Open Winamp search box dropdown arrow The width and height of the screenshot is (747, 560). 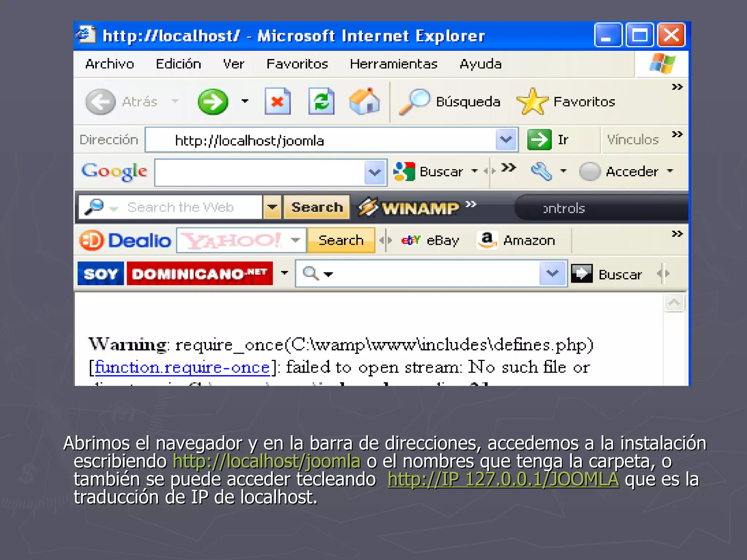point(272,207)
